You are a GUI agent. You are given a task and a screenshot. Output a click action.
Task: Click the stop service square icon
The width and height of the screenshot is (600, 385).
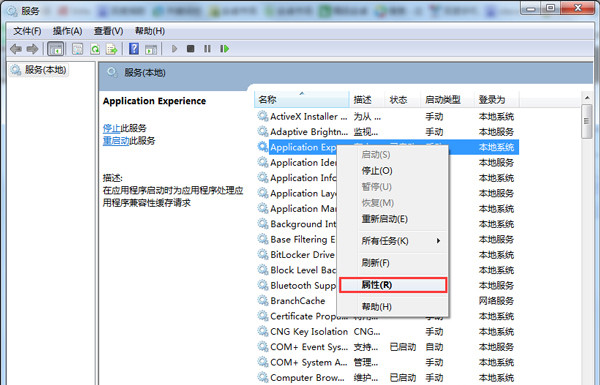[x=191, y=49]
